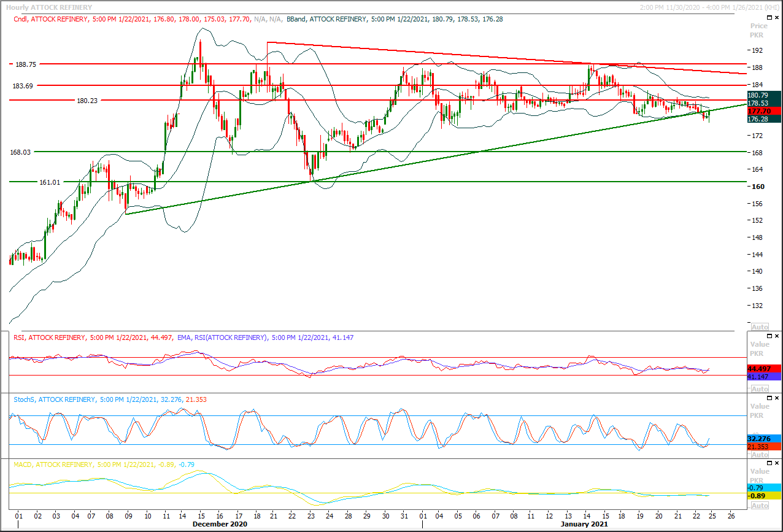Click the 180.79 upper band price tag
Image resolution: width=783 pixels, height=532 pixels.
pos(764,95)
